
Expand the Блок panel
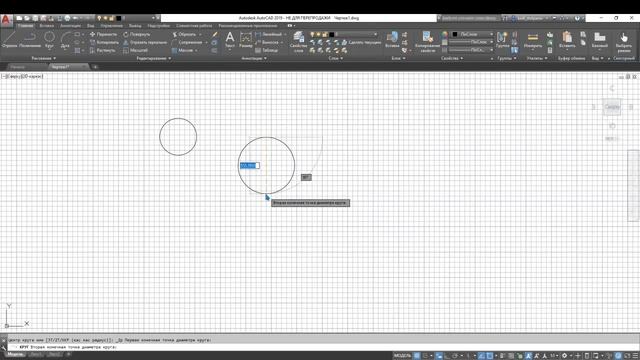tap(398, 58)
